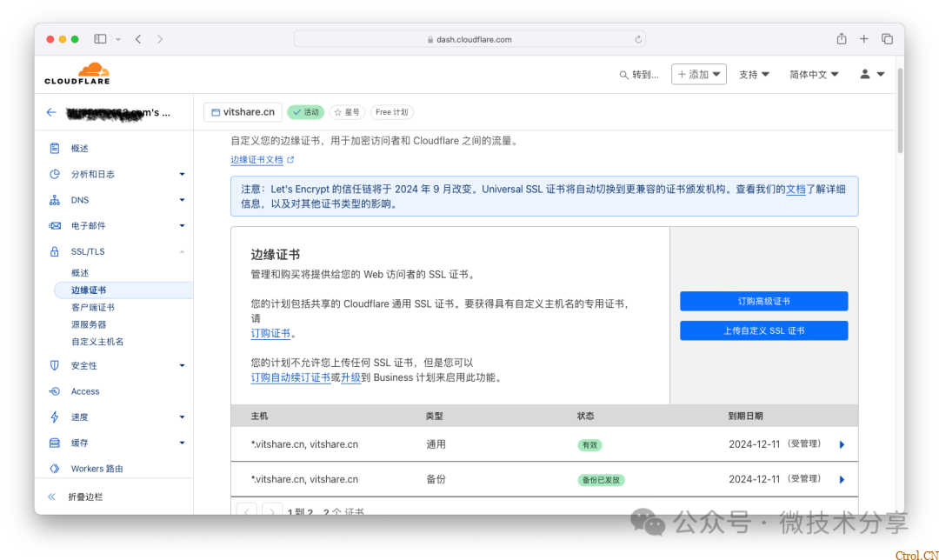Viewport: 939px width, 560px height.
Task: Select 客户端证书 in the SSL/TLS submenu
Action: click(x=93, y=307)
